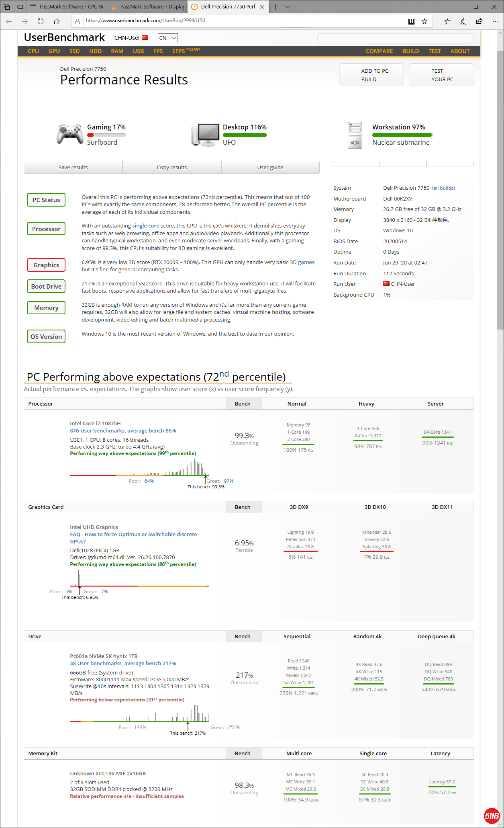Click the gaming controller icon
Viewport: 504px width, 828px height.
tap(70, 135)
